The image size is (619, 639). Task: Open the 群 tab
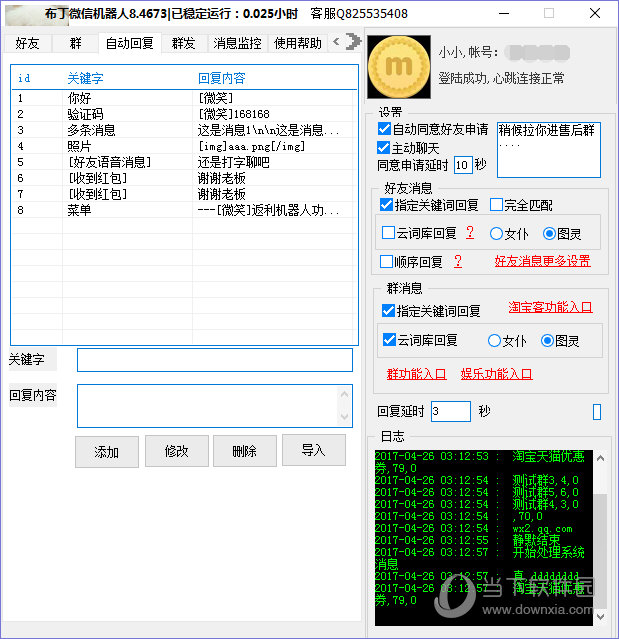[x=75, y=43]
